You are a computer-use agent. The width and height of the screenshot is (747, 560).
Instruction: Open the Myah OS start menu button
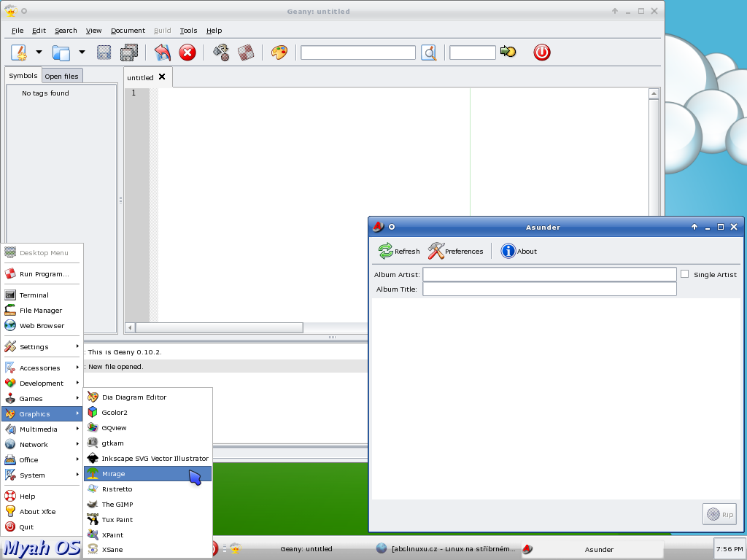[42, 548]
